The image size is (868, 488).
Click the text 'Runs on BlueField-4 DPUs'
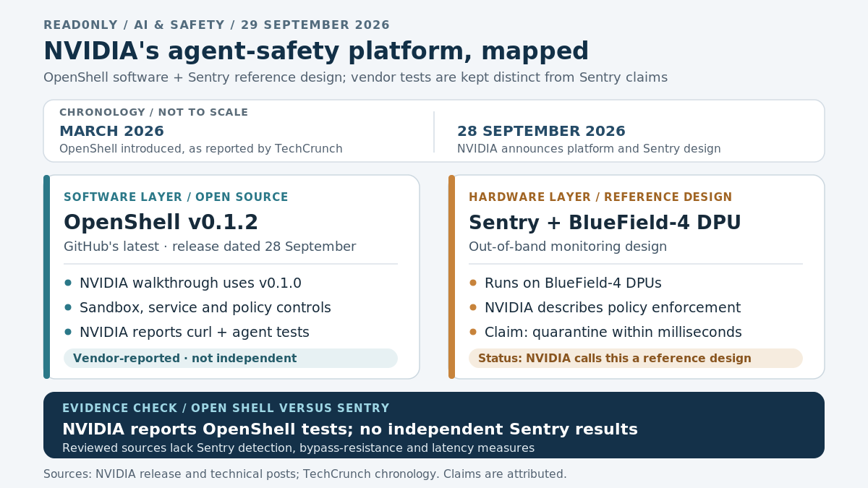click(573, 283)
